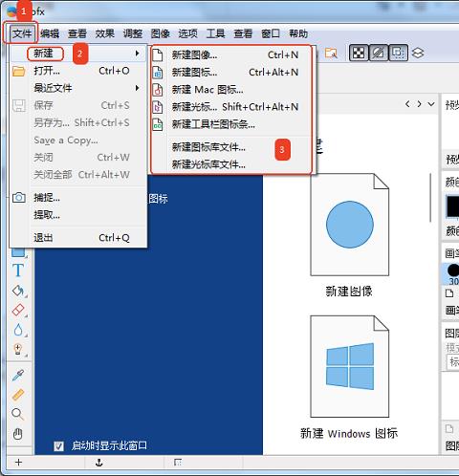
Task: Pick the black foreground color swatch
Action: [453, 206]
